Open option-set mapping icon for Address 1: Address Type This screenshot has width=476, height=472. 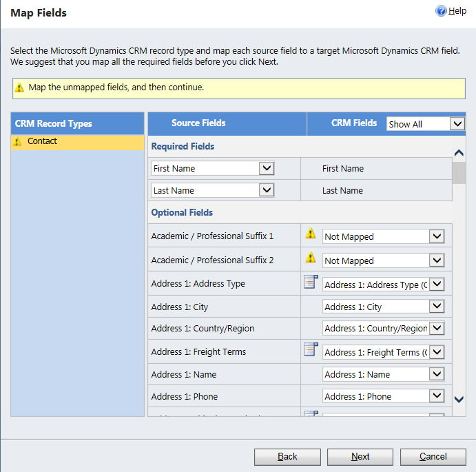(311, 282)
